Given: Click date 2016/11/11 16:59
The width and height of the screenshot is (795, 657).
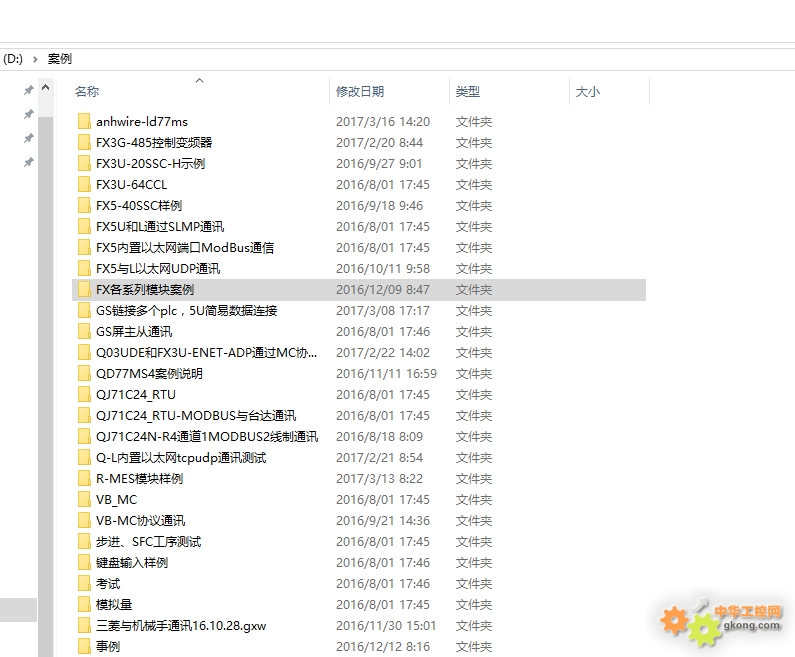Looking at the screenshot, I should point(386,374).
